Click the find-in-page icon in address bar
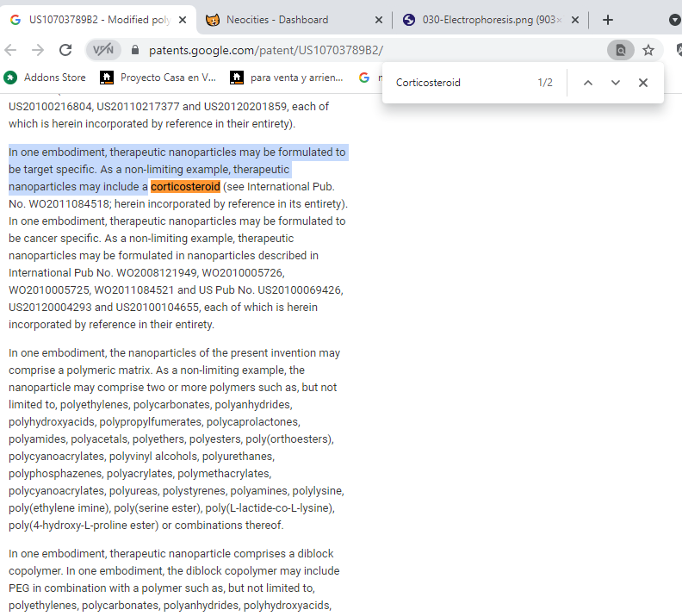The image size is (682, 616). coord(620,50)
